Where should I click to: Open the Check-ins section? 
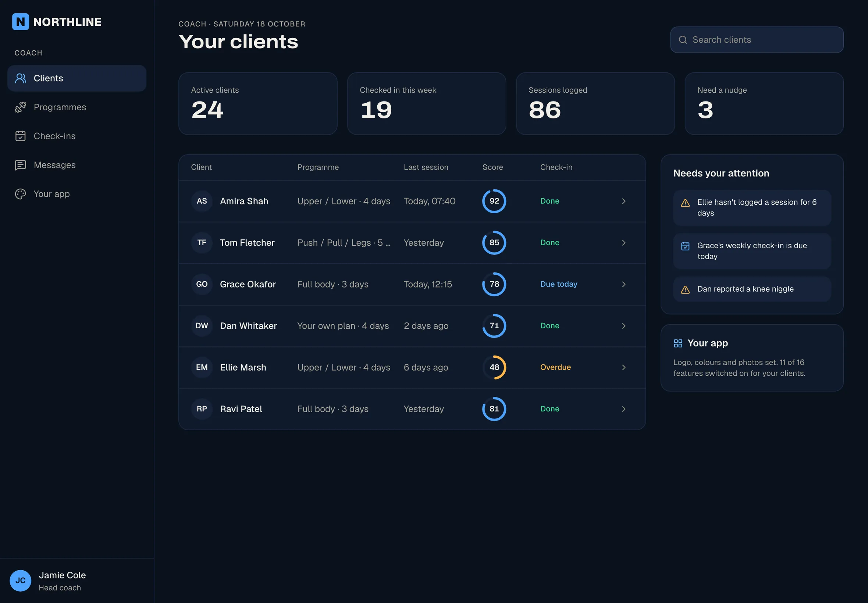(77, 136)
